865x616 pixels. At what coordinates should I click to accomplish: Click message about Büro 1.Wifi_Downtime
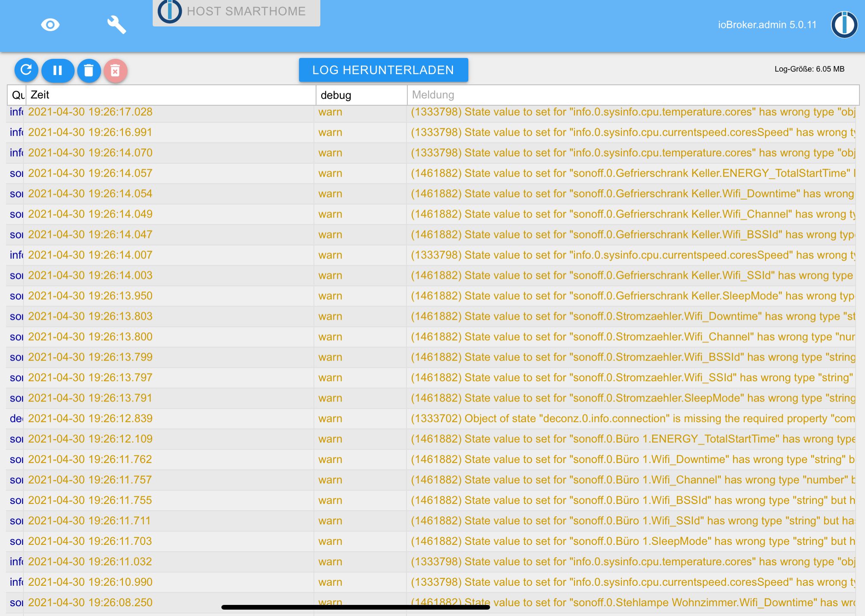[633, 459]
